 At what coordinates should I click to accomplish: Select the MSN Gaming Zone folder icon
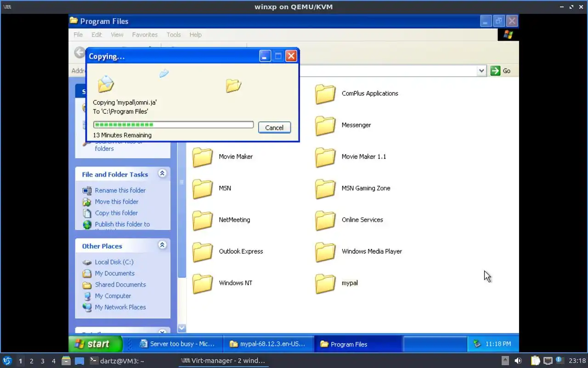[325, 189]
